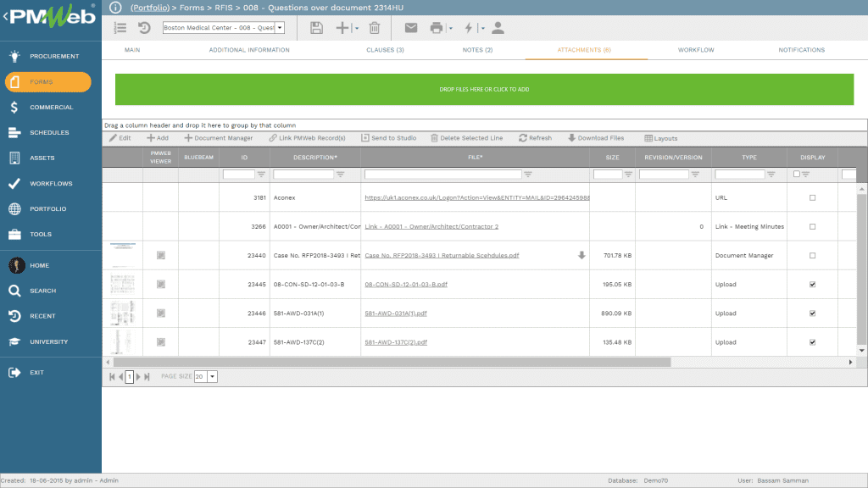Uncheck Display for 08-CON-SD-12-01-03-B
Viewport: 868px width, 488px height.
(812, 284)
